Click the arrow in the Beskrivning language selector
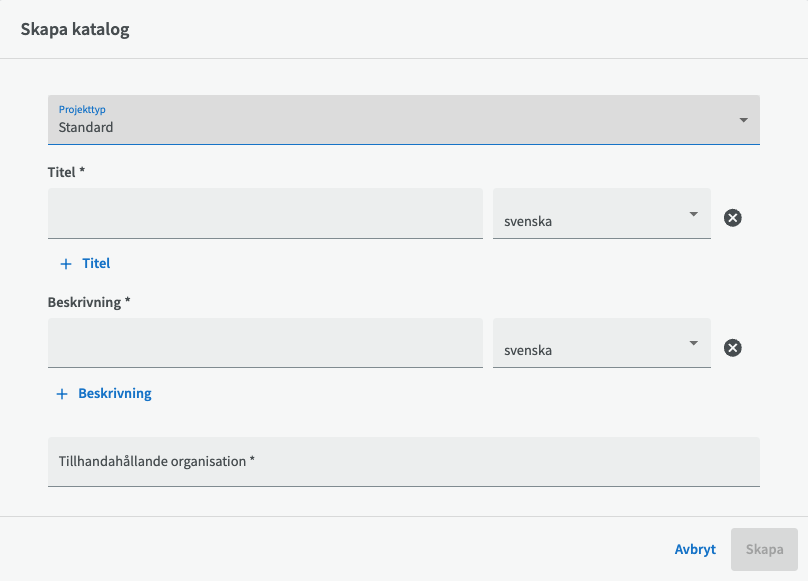808x581 pixels. tap(694, 343)
